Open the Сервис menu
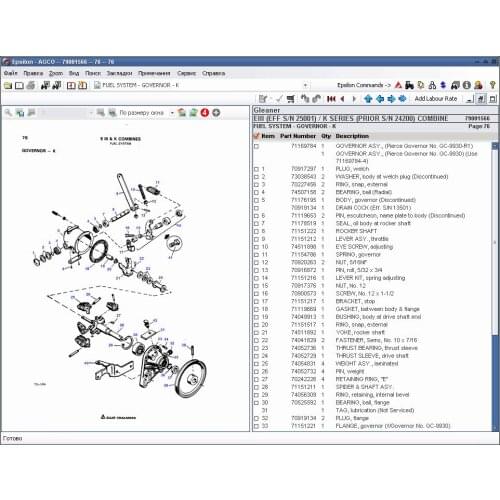The width and height of the screenshot is (500, 500). pyautogui.click(x=186, y=73)
